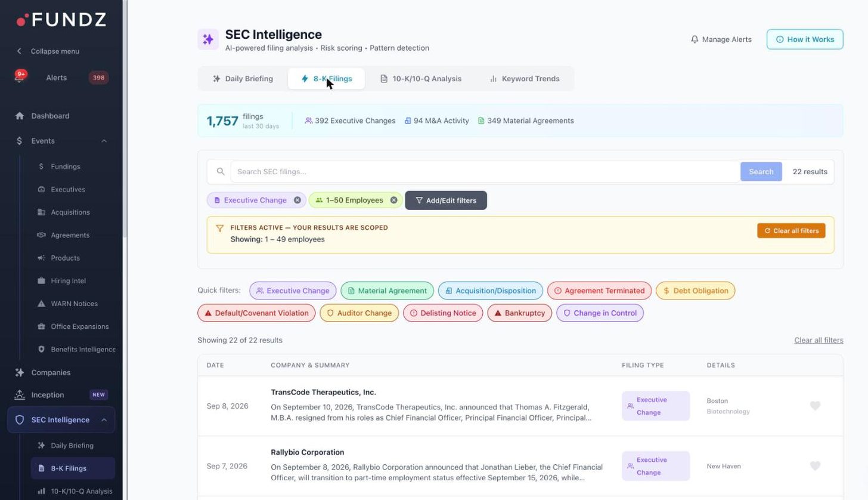
Task: Click the DATE column header
Action: pyautogui.click(x=215, y=365)
